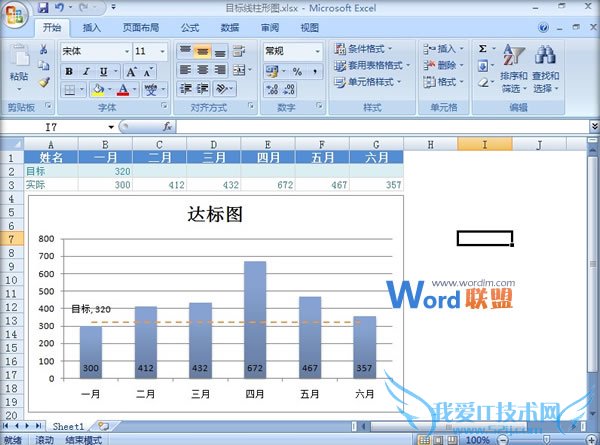Decrease decimal places

(x=289, y=90)
